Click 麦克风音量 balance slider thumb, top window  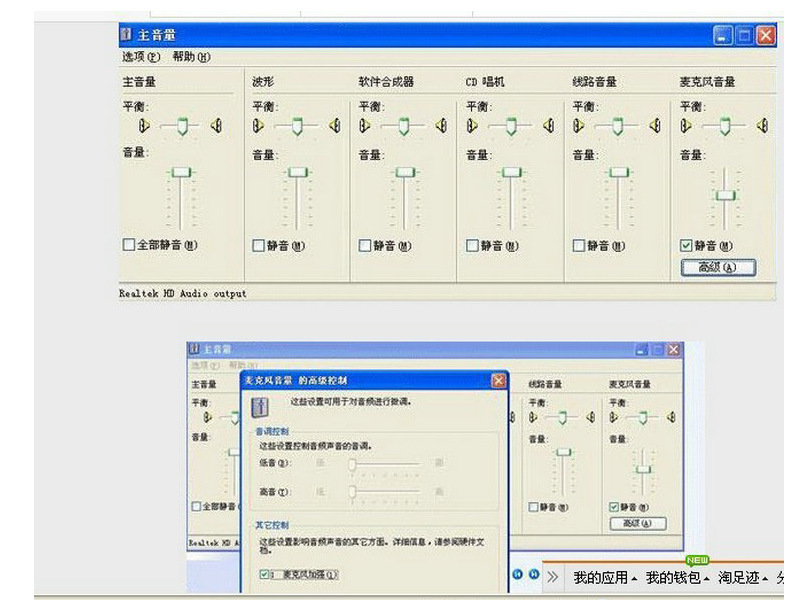pos(725,126)
